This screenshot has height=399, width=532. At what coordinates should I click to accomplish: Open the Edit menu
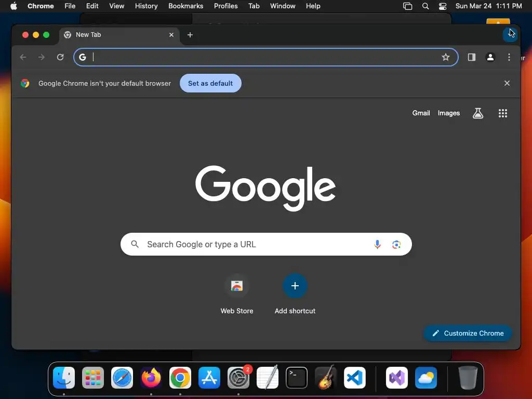(92, 6)
